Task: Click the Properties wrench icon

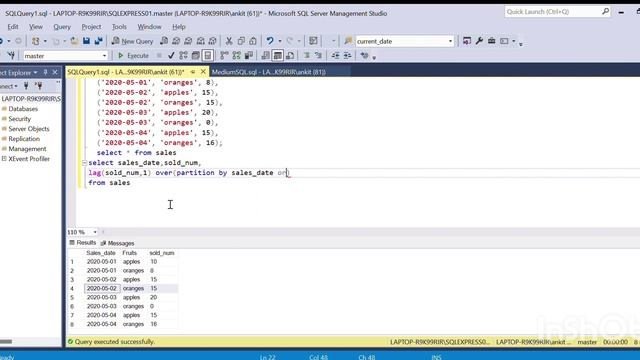Action: click(x=479, y=41)
